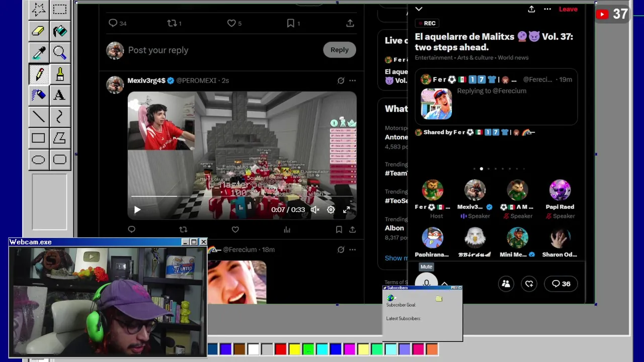Viewport: 644px width, 362px height.
Task: Send a reaction with the heart icon
Action: pos(529,284)
